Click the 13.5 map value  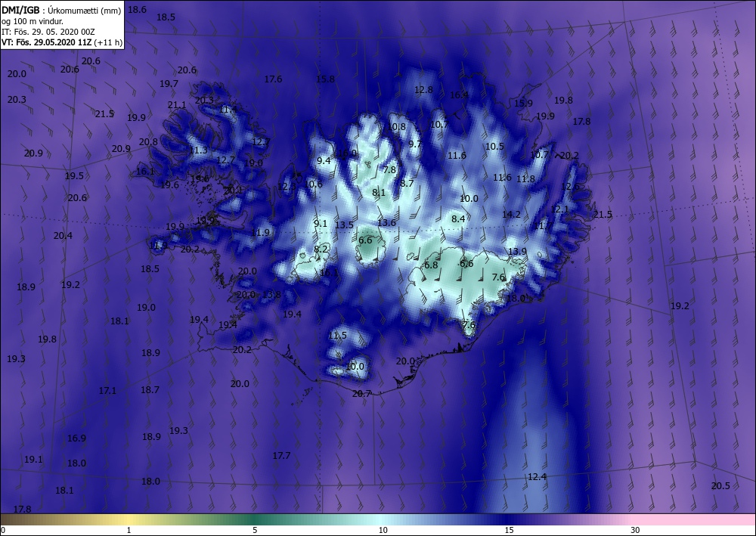tap(344, 225)
